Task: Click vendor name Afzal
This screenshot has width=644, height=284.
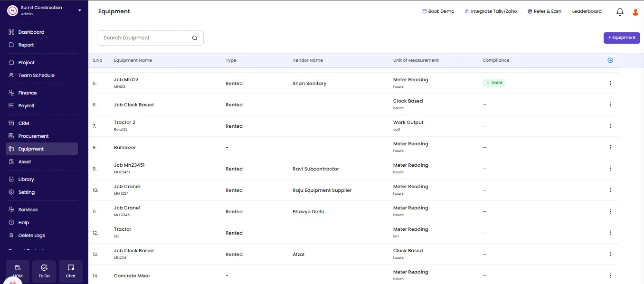Action: 299,255
